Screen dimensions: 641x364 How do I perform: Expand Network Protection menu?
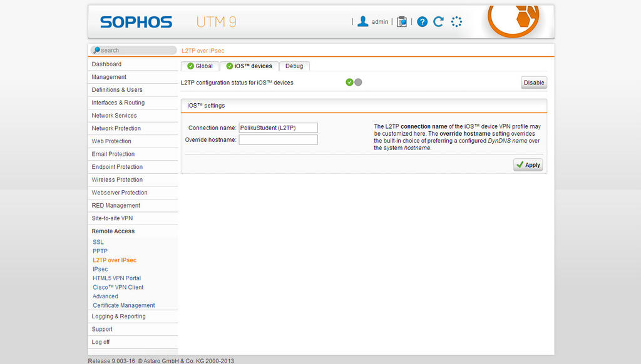coord(133,128)
